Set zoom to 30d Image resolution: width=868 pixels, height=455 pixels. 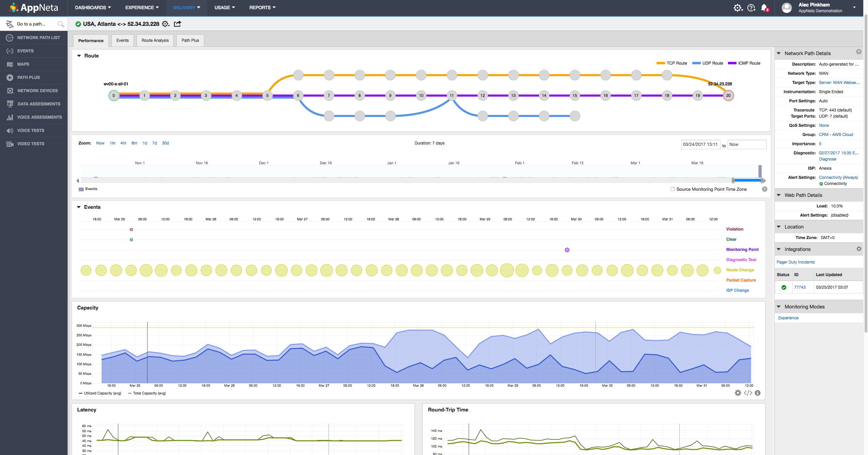tap(165, 143)
